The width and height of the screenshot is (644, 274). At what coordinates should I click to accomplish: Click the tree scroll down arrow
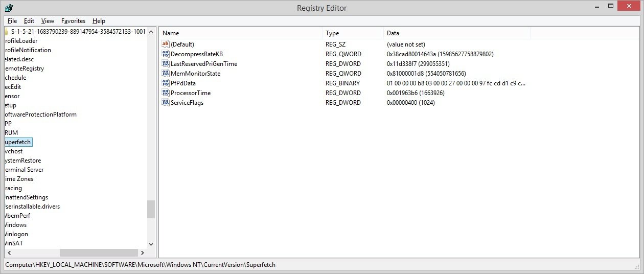[151, 244]
